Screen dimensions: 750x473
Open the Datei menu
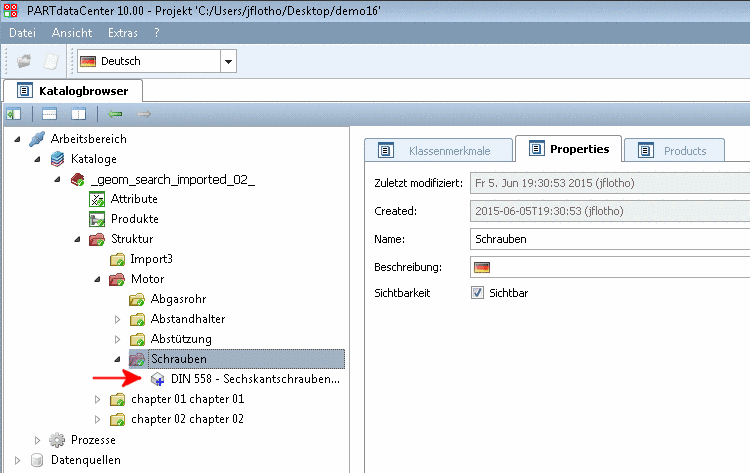[x=22, y=33]
